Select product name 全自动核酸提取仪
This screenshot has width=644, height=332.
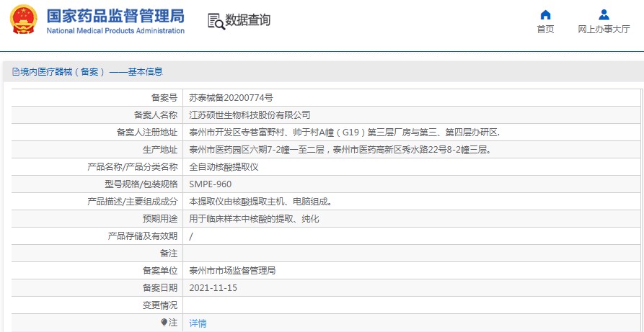point(224,167)
